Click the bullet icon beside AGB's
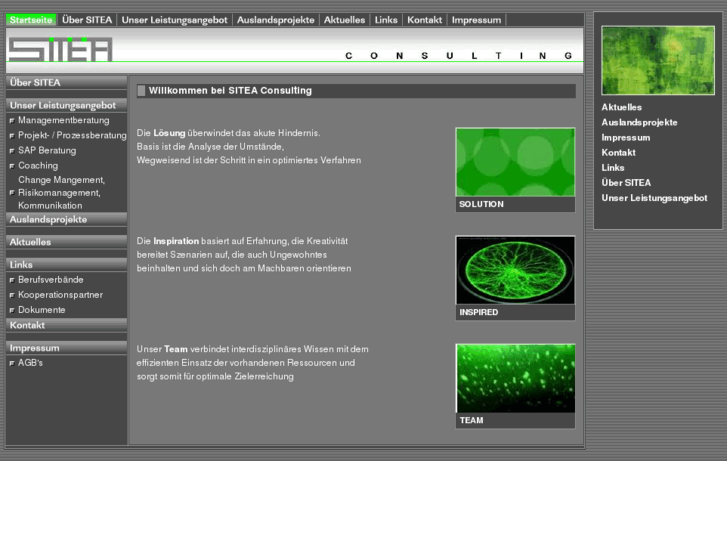The height and width of the screenshot is (545, 727). [x=12, y=363]
